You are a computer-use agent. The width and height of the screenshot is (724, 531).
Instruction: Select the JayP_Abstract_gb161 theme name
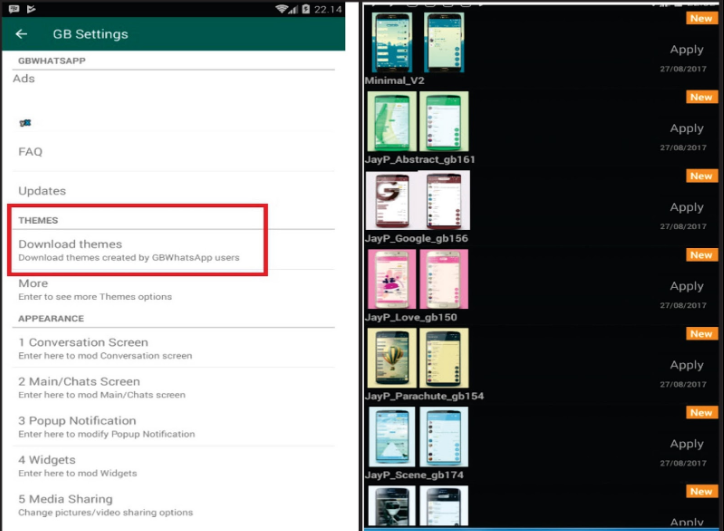click(420, 159)
